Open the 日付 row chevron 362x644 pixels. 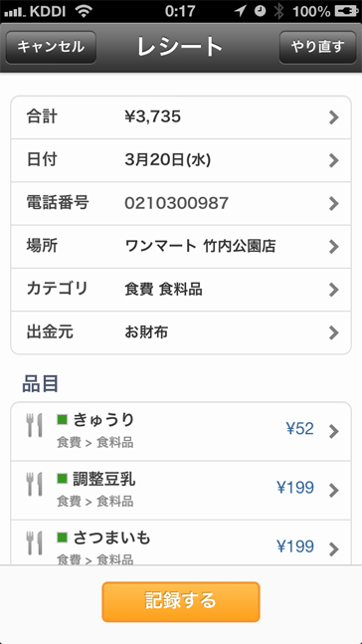tap(334, 160)
